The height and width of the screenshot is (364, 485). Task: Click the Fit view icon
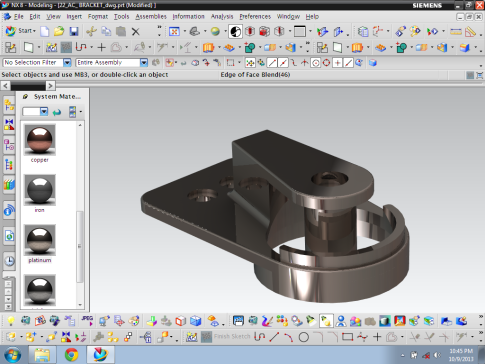pos(174,32)
